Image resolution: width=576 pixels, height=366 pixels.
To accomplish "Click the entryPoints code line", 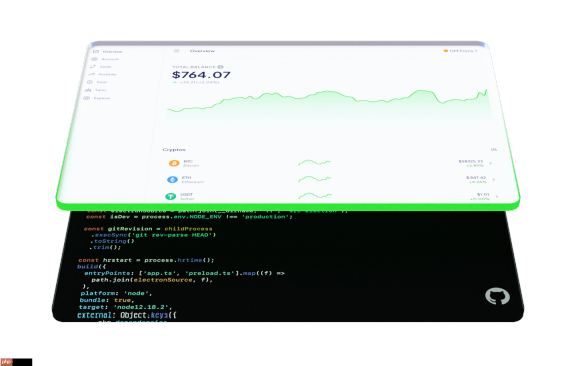I will click(x=184, y=273).
